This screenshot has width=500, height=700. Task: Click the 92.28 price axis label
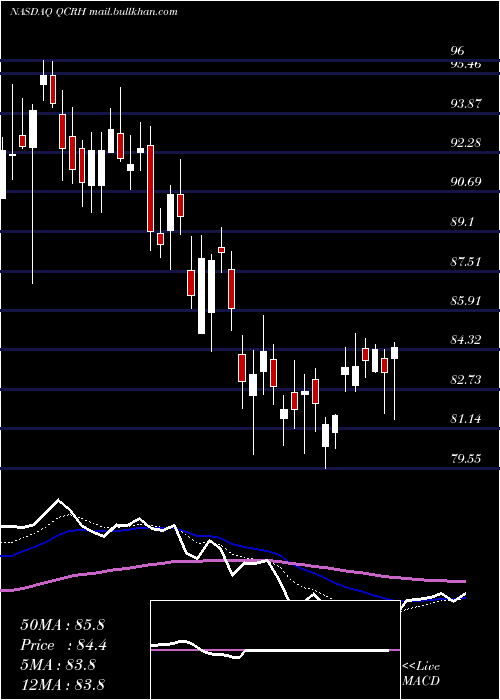click(x=466, y=143)
